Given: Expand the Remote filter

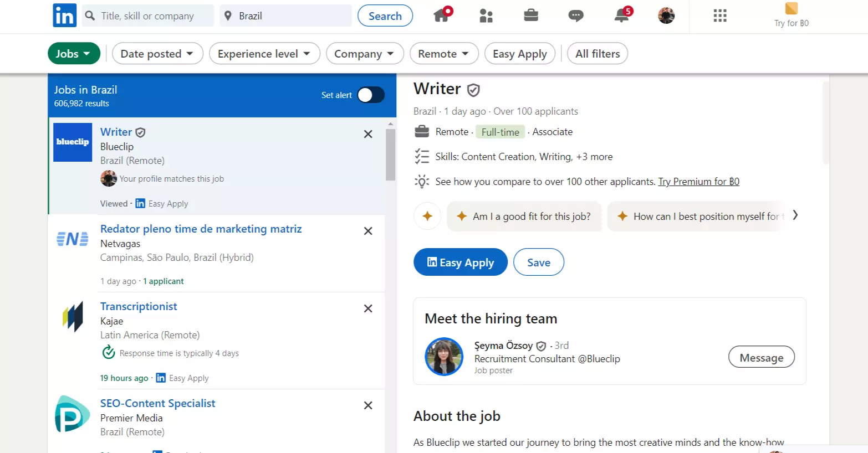Looking at the screenshot, I should (x=444, y=54).
